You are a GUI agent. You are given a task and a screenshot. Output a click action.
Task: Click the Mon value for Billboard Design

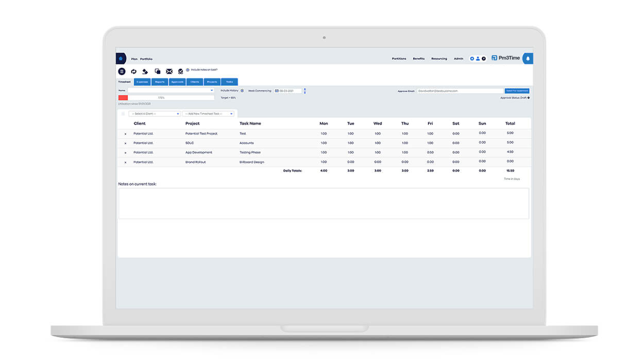coord(324,162)
